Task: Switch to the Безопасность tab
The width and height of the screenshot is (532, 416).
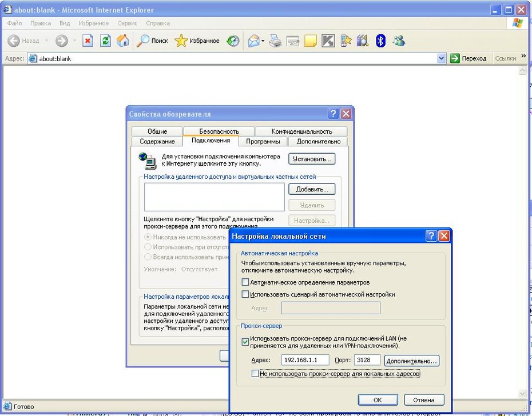Action: pos(219,131)
